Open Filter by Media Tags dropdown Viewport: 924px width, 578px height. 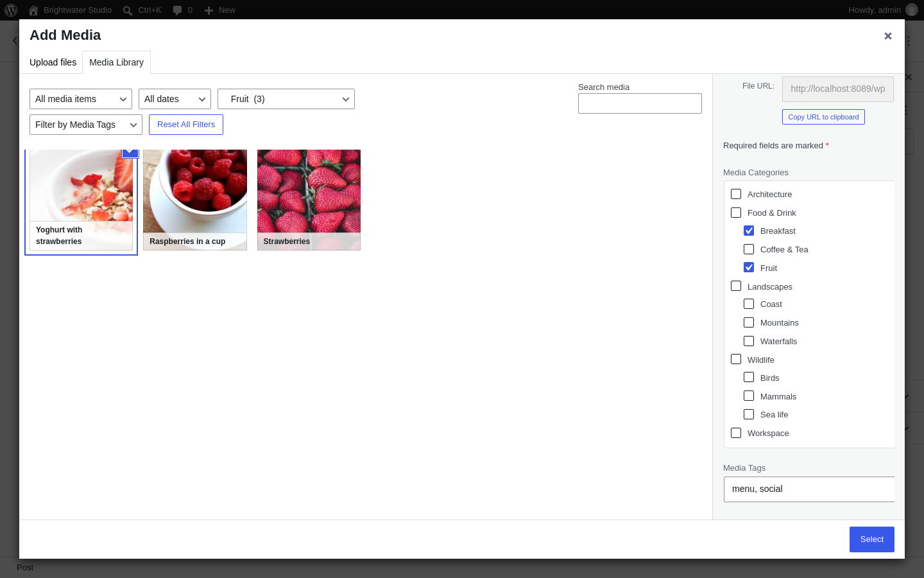click(x=86, y=125)
